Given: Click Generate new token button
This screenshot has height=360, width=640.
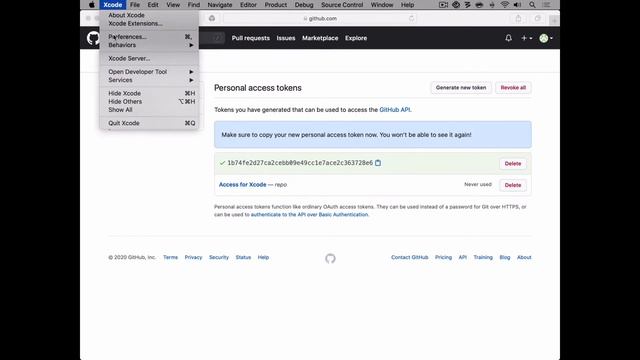Looking at the screenshot, I should [x=461, y=88].
